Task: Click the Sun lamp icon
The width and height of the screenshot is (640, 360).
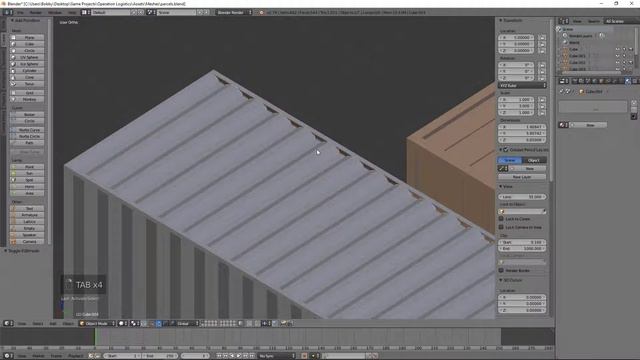Action: coord(13,173)
